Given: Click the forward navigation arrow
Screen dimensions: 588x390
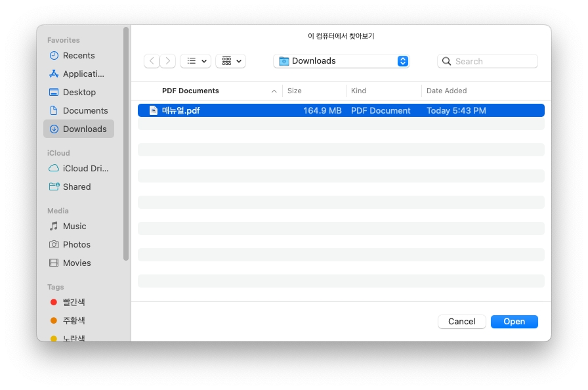Looking at the screenshot, I should [x=168, y=61].
